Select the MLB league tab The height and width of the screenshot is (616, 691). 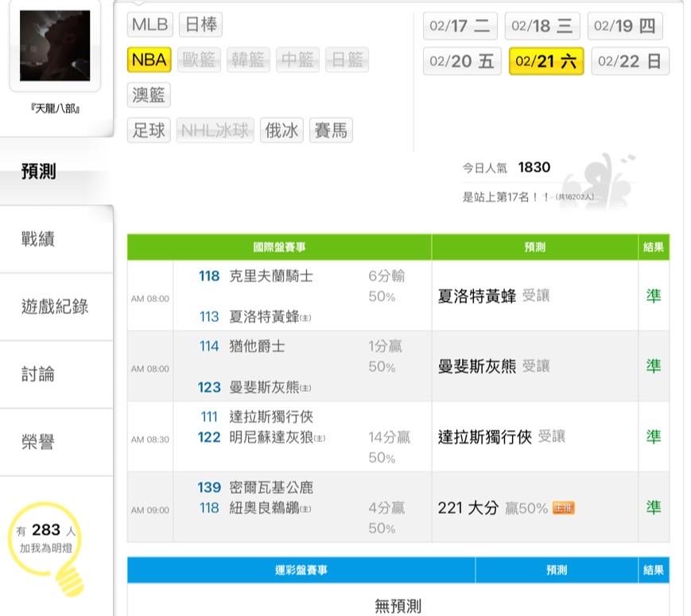point(149,24)
